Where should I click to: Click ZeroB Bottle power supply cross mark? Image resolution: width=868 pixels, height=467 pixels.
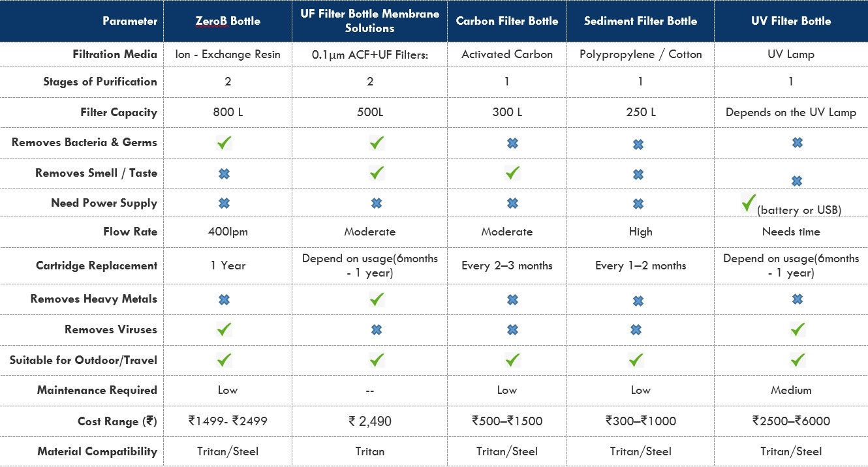point(224,203)
